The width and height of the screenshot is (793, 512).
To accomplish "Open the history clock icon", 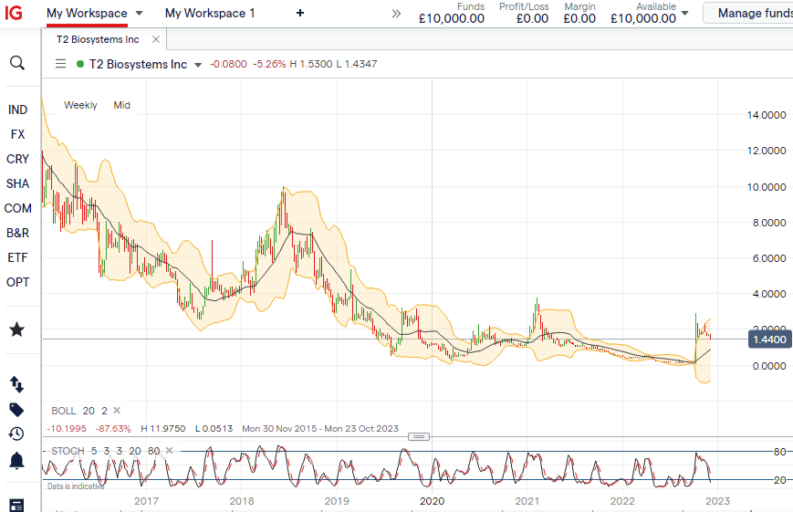I will coord(17,434).
